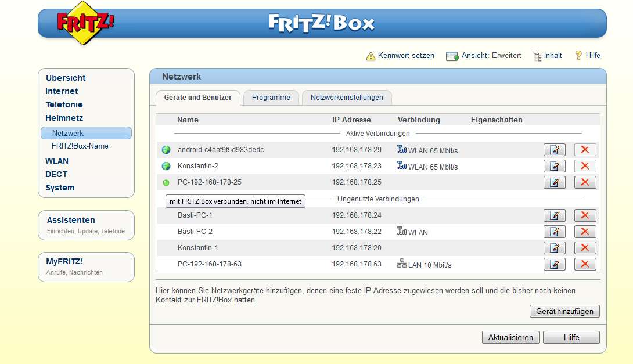Image resolution: width=633 pixels, height=364 pixels.
Task: Click the globe icon beside android-c4aaf9f5d983dedc
Action: click(166, 150)
